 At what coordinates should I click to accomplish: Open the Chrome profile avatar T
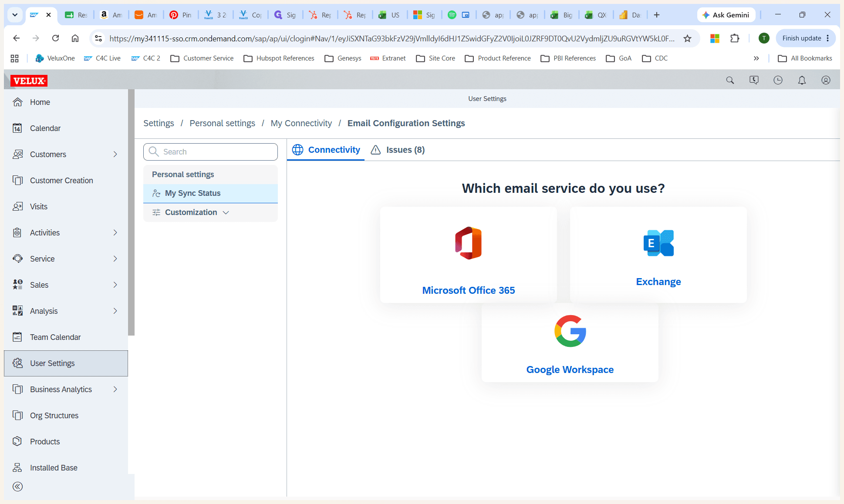click(764, 38)
